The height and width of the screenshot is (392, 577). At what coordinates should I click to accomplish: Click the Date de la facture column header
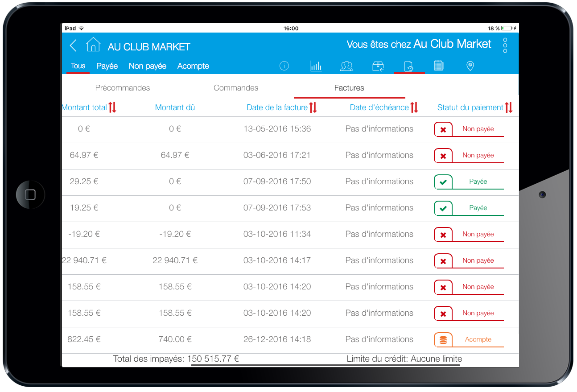pyautogui.click(x=277, y=107)
